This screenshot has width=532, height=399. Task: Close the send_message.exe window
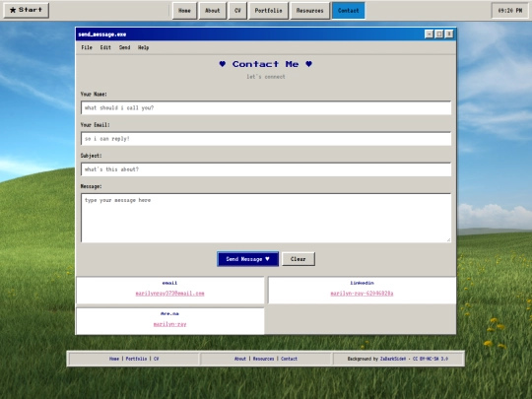(x=449, y=33)
